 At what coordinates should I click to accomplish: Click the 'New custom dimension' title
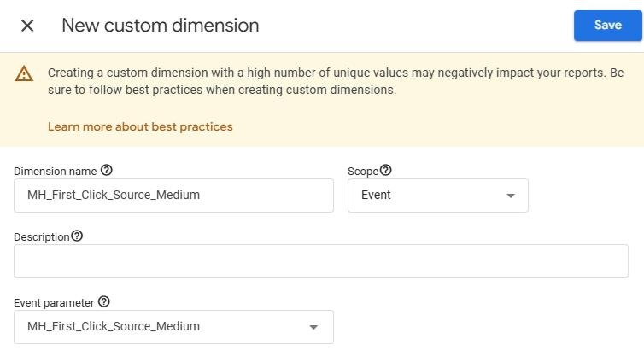tap(161, 26)
